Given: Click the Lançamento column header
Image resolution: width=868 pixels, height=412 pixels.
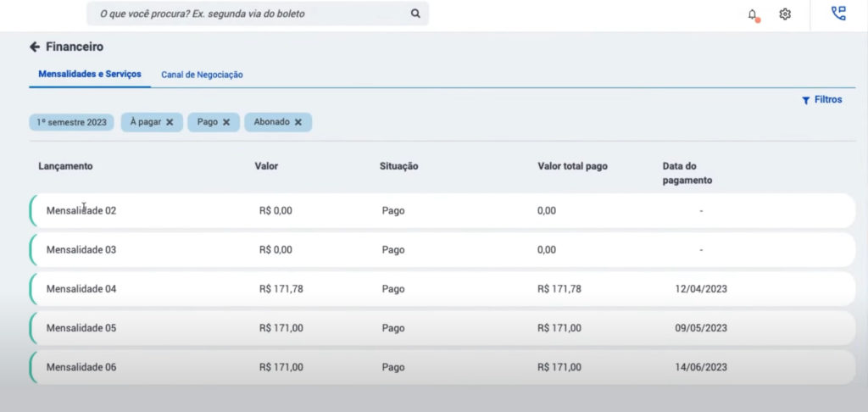Looking at the screenshot, I should pyautogui.click(x=65, y=166).
